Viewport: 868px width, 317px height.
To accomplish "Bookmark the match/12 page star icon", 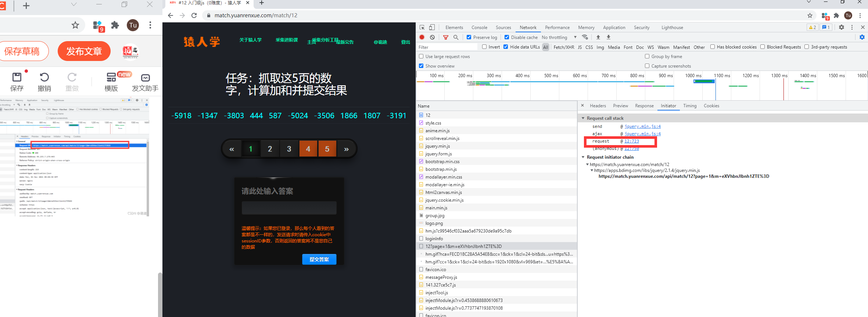I will point(810,15).
